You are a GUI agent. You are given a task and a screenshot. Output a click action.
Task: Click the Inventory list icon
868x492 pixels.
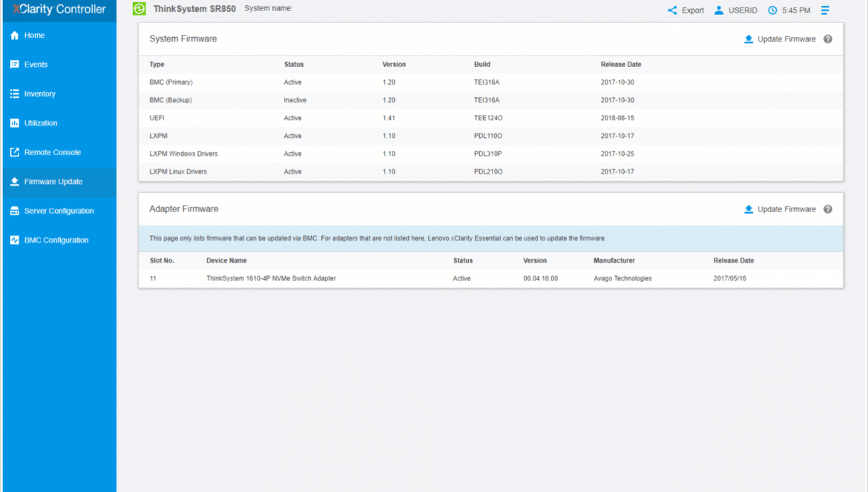coord(14,94)
